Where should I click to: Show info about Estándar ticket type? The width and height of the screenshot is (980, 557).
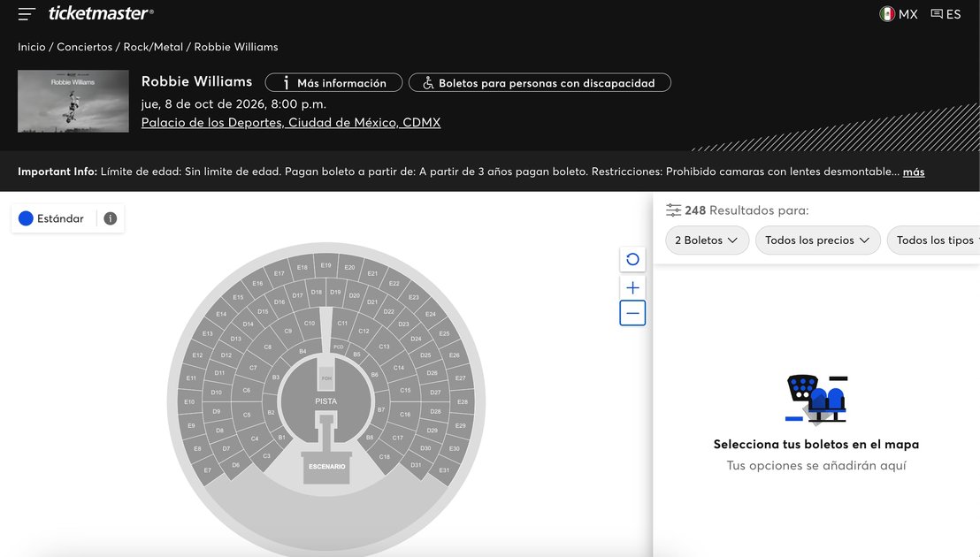coord(111,218)
